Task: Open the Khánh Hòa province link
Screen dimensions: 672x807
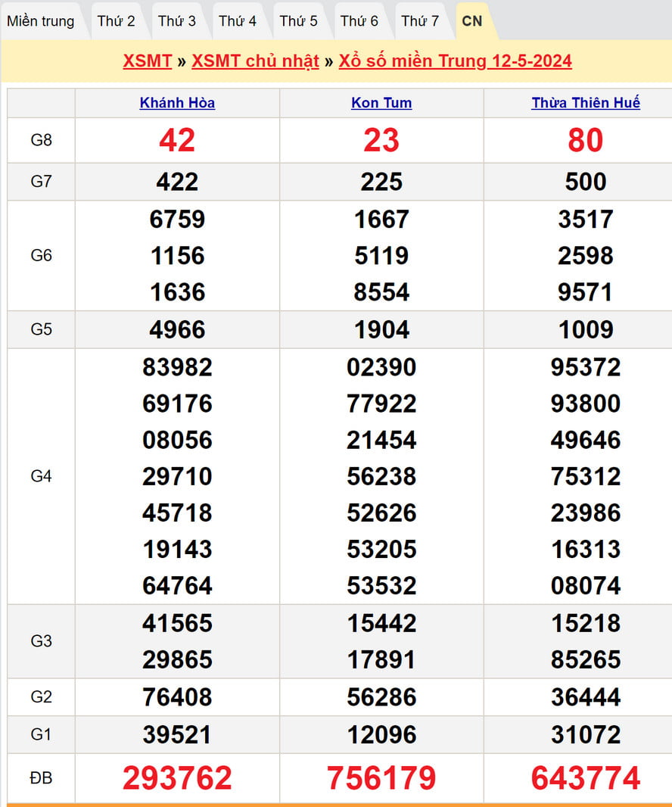Action: 177,103
